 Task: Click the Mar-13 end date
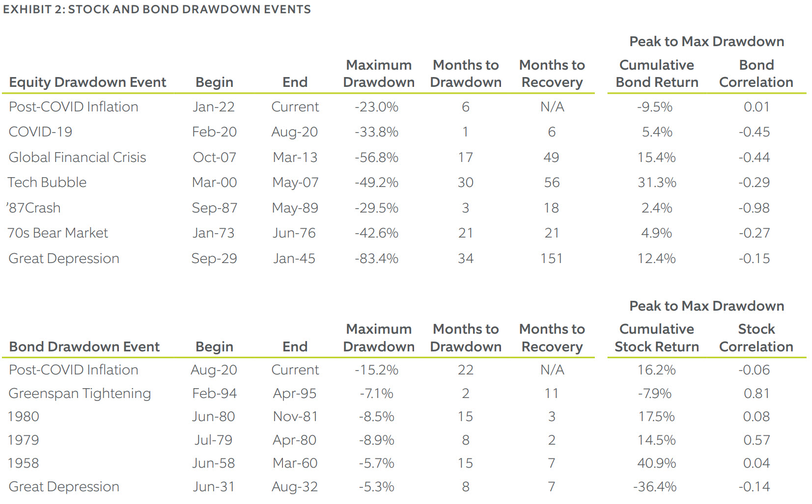pos(295,157)
